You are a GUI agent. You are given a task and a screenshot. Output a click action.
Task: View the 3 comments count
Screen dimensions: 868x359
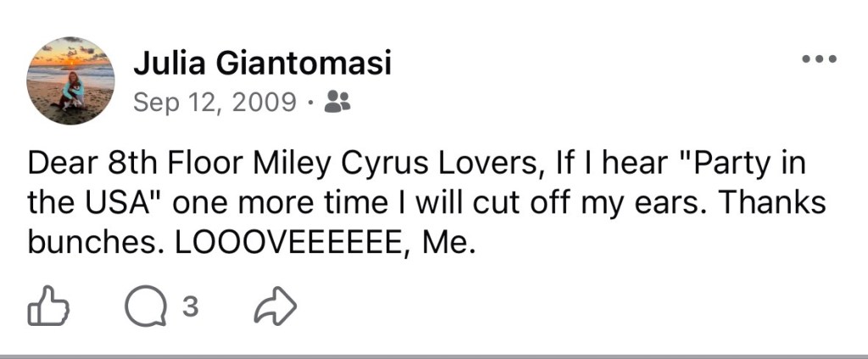[190, 306]
